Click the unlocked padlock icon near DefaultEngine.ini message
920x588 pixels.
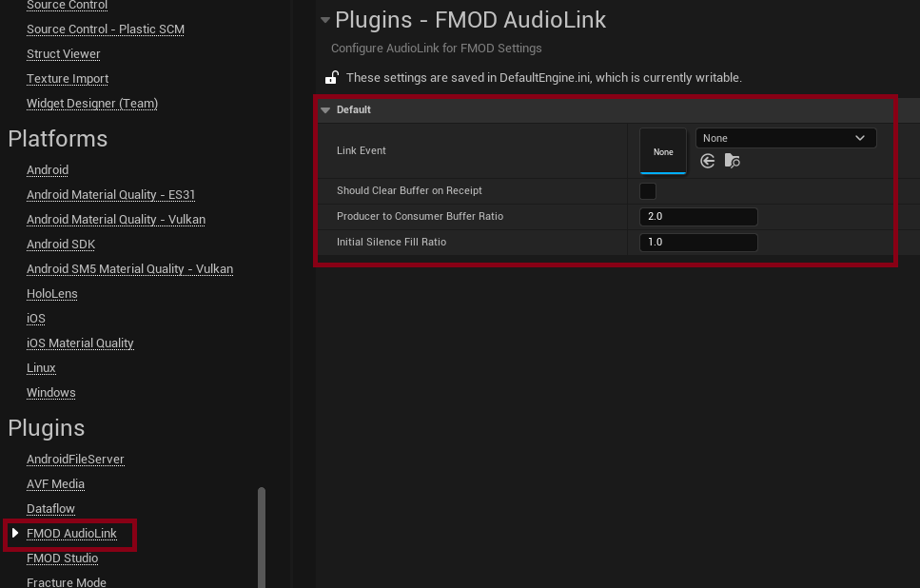click(331, 77)
